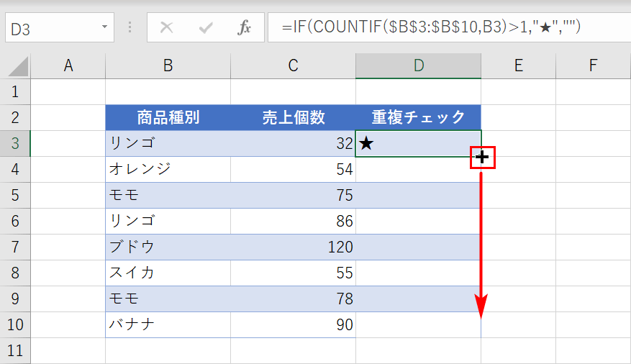Click the cell containing the ★ star
This screenshot has width=631, height=364.
[418, 144]
